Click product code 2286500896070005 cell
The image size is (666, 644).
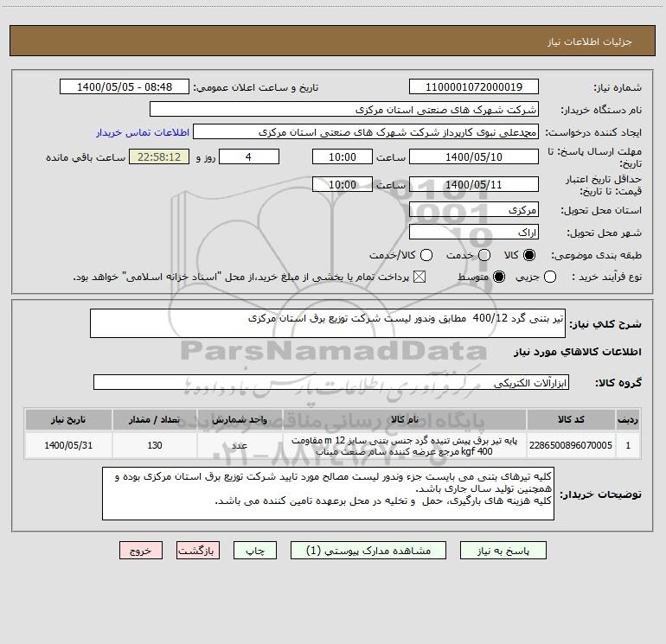pyautogui.click(x=571, y=445)
